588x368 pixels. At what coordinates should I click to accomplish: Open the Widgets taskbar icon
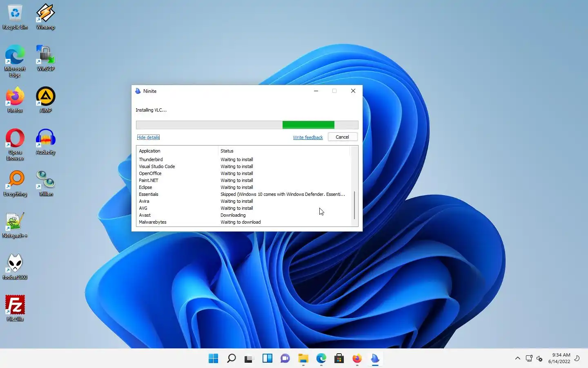pyautogui.click(x=267, y=359)
